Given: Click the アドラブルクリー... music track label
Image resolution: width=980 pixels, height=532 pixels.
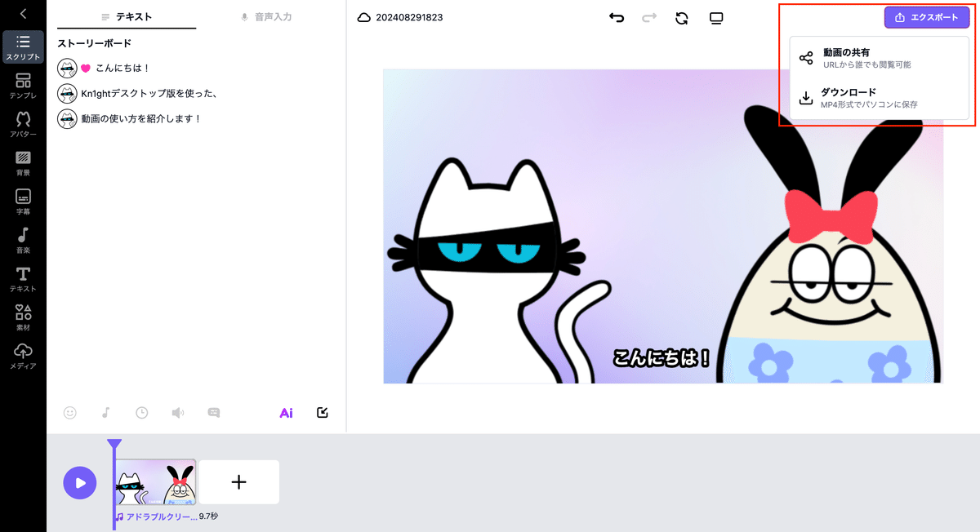Looking at the screenshot, I should 156,516.
